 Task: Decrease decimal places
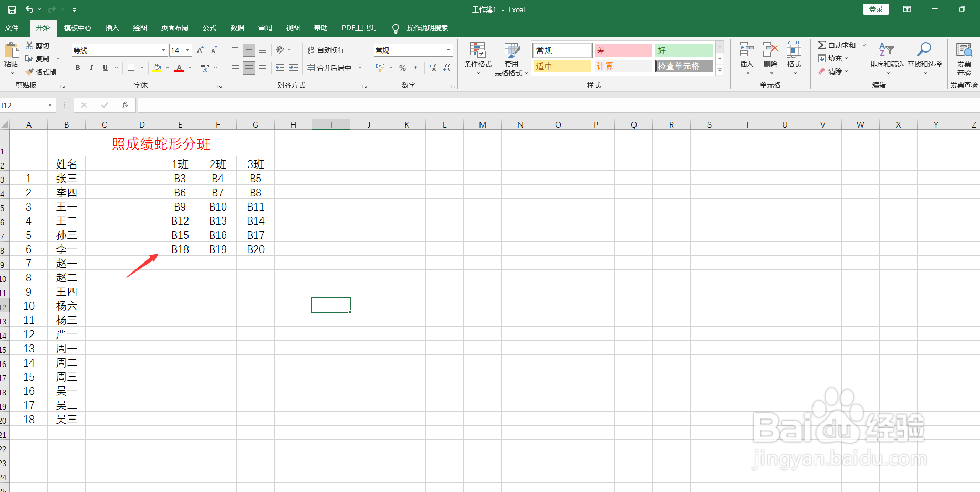pyautogui.click(x=446, y=68)
